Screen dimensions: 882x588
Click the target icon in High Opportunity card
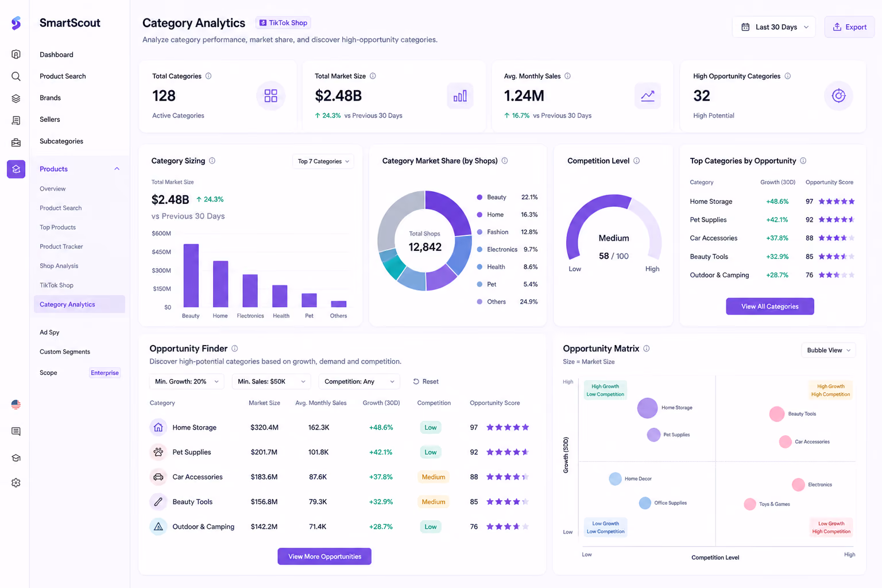point(838,96)
